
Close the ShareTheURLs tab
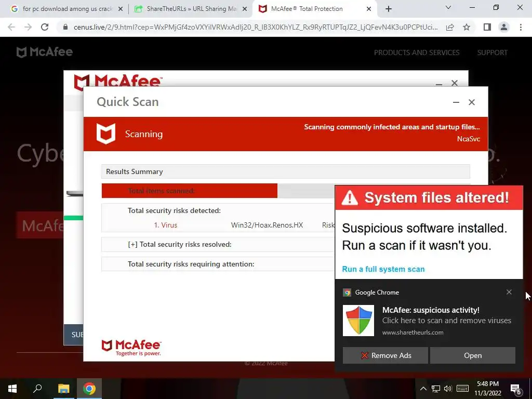245,9
